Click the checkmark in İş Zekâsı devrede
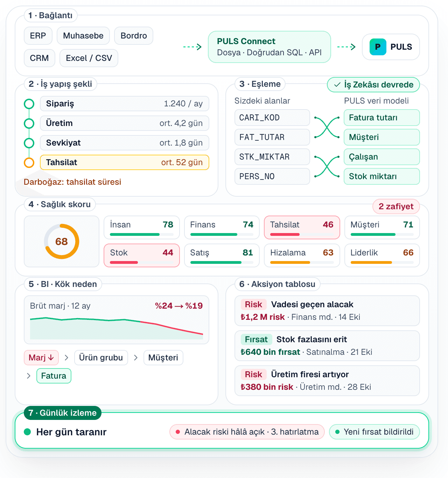The height and width of the screenshot is (478, 448). [337, 85]
